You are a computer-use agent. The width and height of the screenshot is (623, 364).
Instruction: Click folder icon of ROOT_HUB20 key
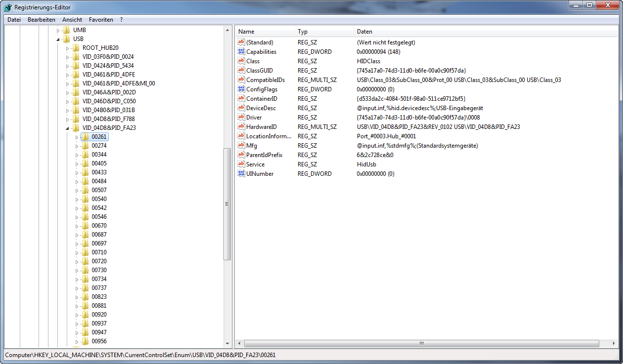click(x=76, y=48)
